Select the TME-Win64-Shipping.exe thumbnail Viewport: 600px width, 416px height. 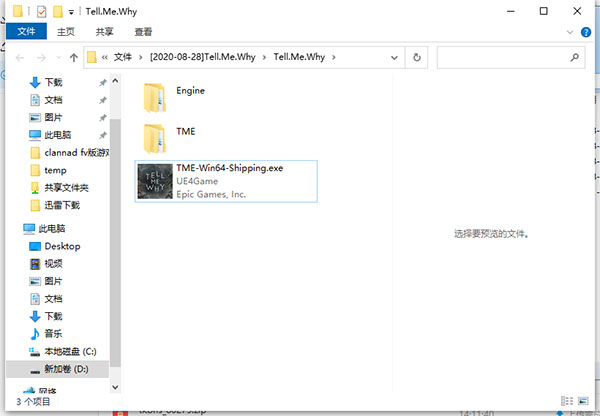pyautogui.click(x=155, y=181)
